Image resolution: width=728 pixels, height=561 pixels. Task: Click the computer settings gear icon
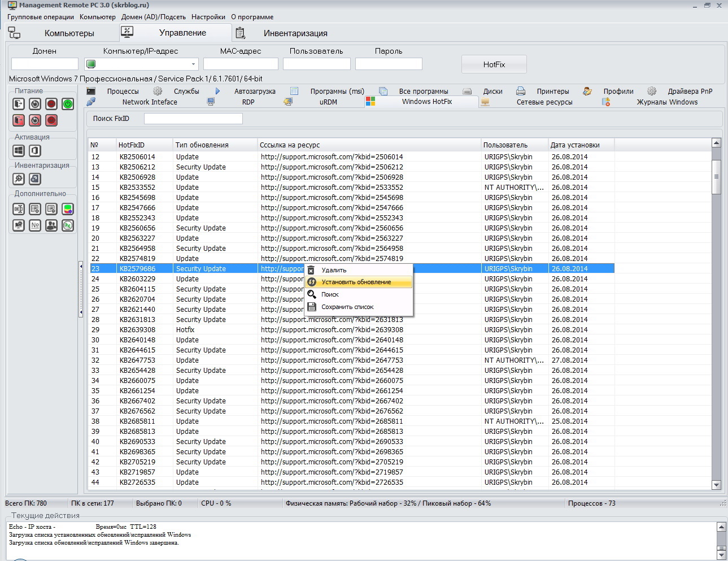pos(19,225)
